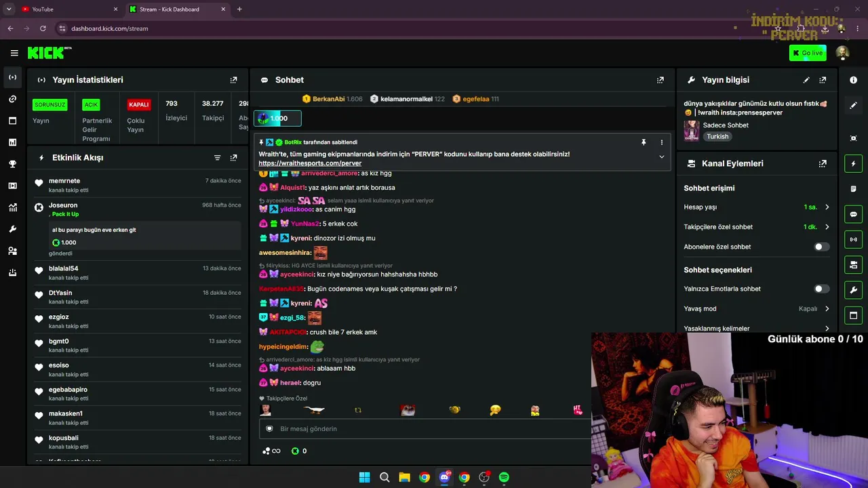Filter the Etkinlik Akışı feed

[217, 158]
